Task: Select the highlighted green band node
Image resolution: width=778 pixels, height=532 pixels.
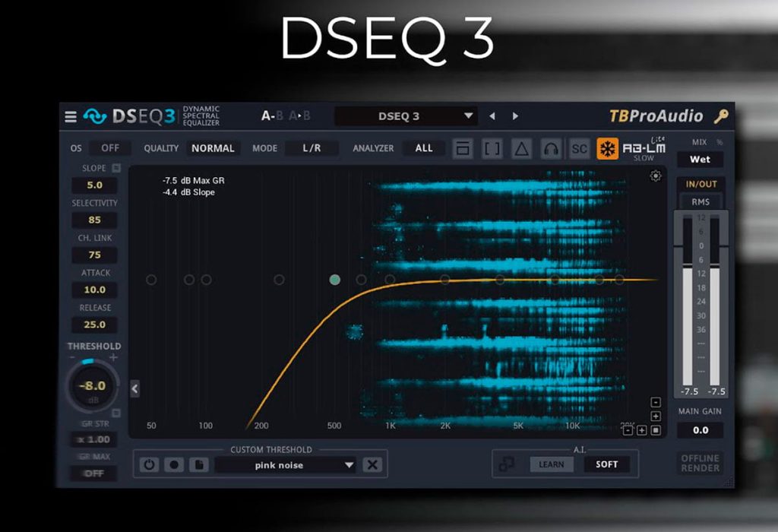Action: [335, 280]
